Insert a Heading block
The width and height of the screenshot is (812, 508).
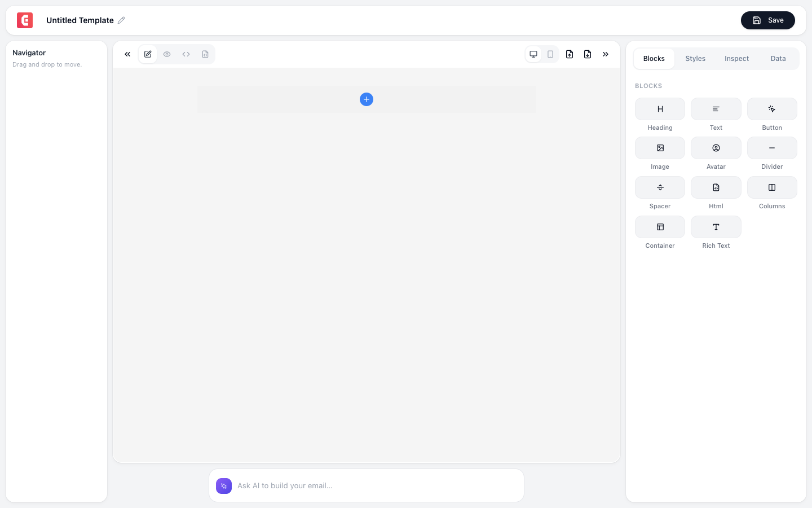tap(660, 109)
